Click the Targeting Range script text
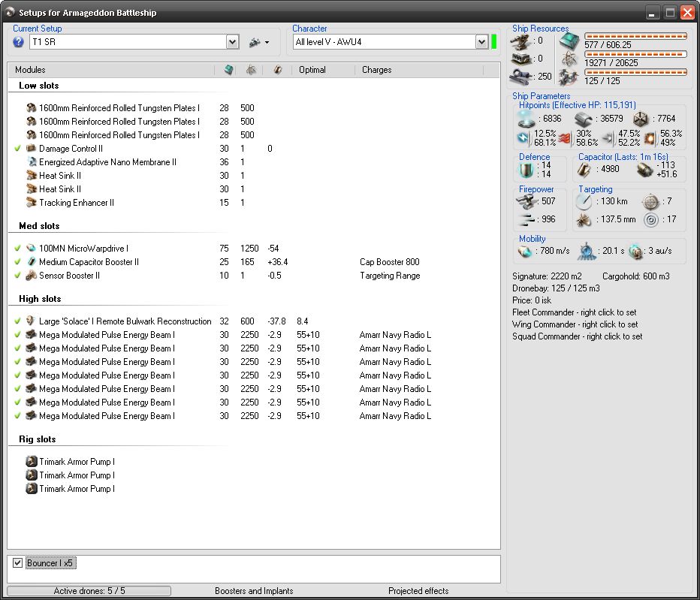 pos(390,276)
